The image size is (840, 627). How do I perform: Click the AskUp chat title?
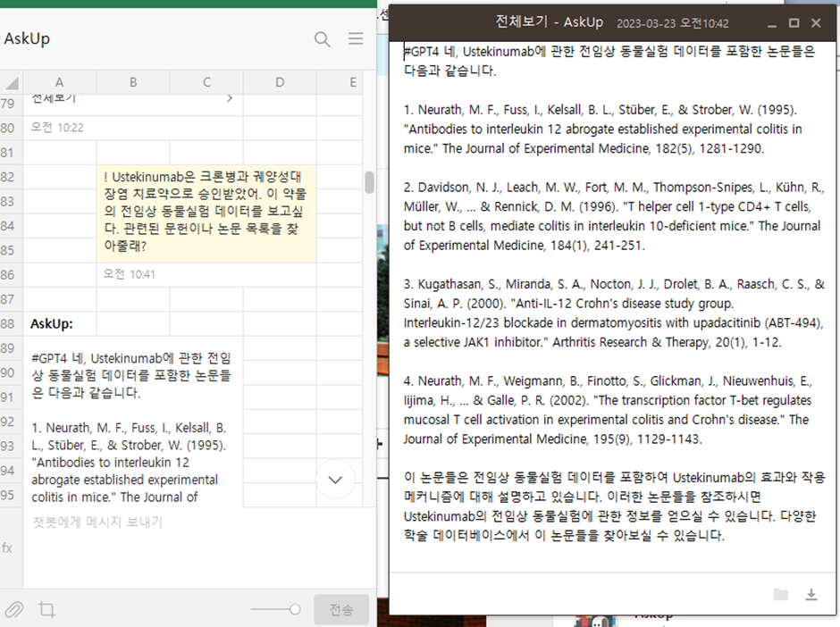[x=27, y=38]
